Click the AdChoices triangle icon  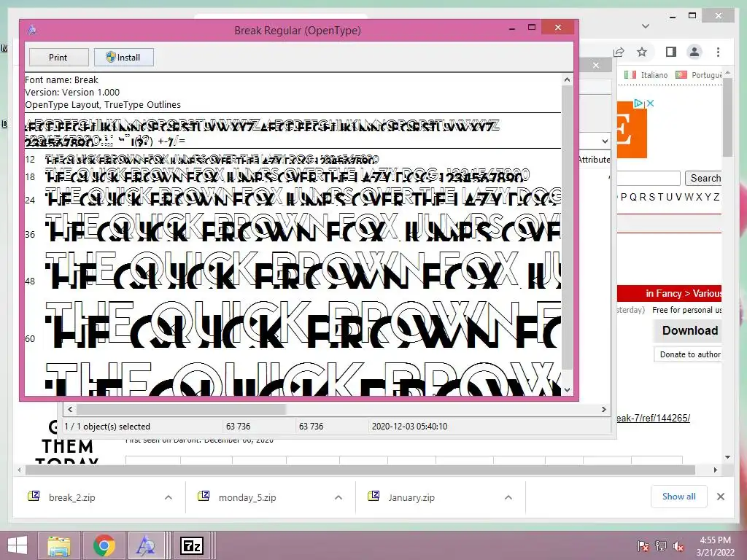point(638,104)
